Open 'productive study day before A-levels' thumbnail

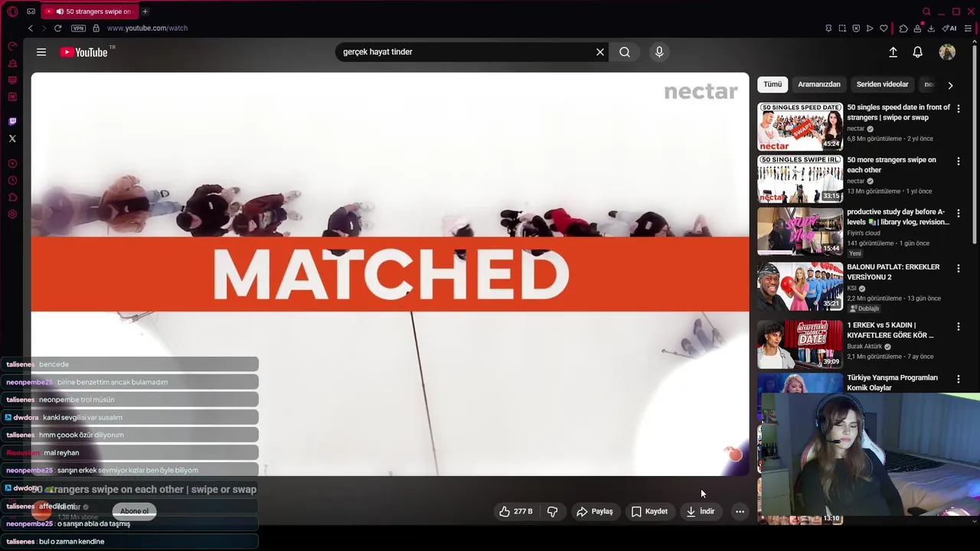coord(800,231)
